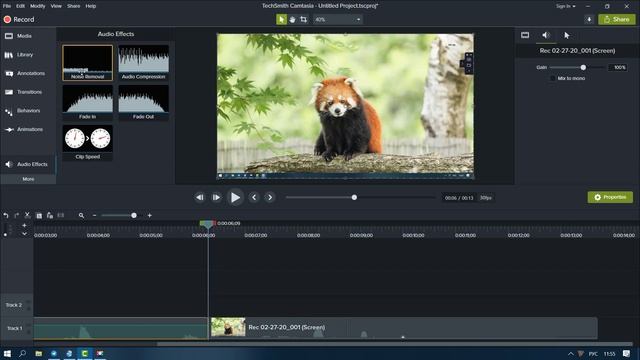Adjust the Gain slider handle
The width and height of the screenshot is (640, 360).
[583, 67]
